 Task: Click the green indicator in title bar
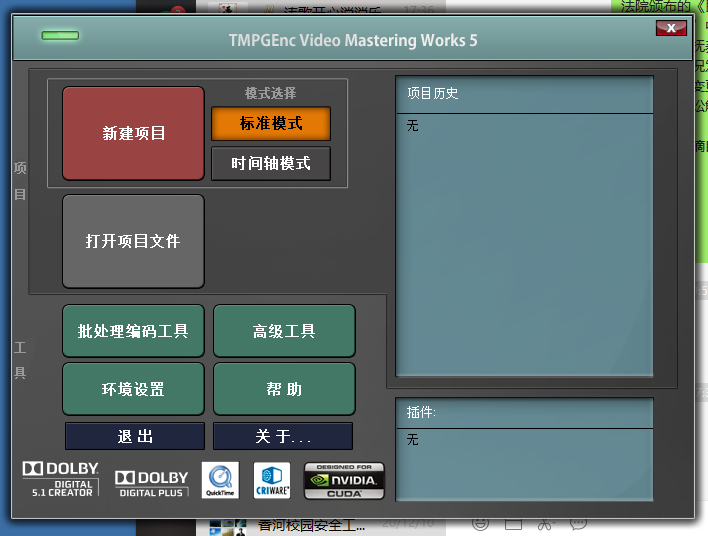(x=60, y=35)
